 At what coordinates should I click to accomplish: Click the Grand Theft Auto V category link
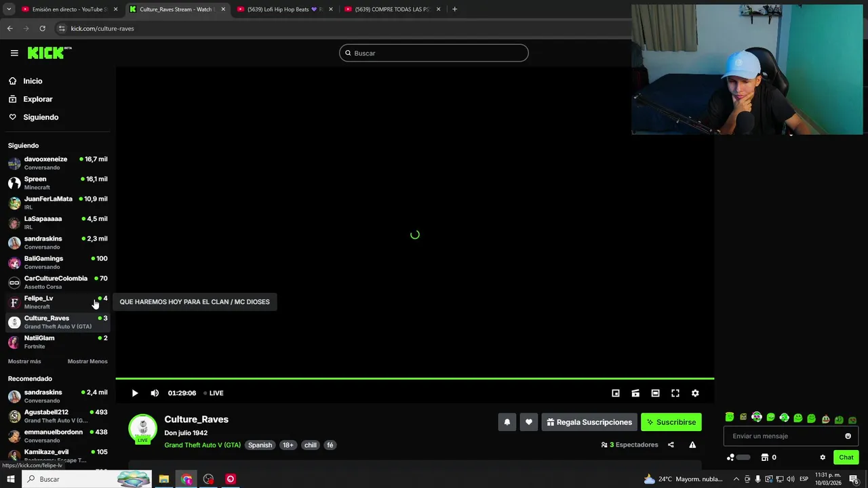(202, 445)
